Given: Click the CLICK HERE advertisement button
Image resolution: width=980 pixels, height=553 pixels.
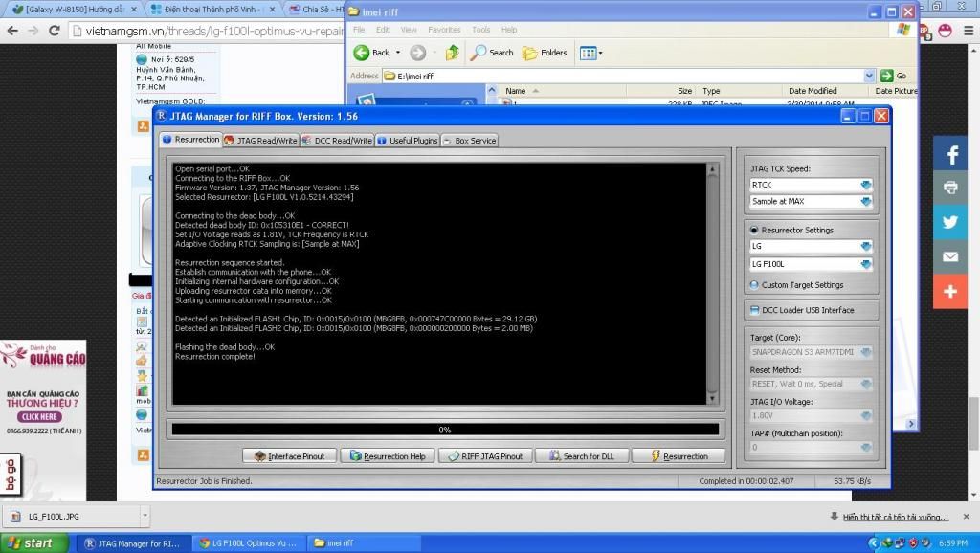Looking at the screenshot, I should click(39, 417).
